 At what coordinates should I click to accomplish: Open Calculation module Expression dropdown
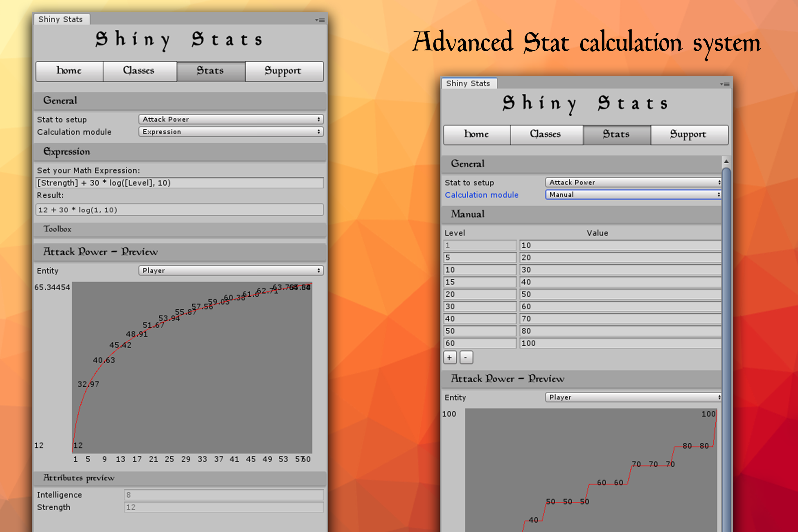[231, 132]
